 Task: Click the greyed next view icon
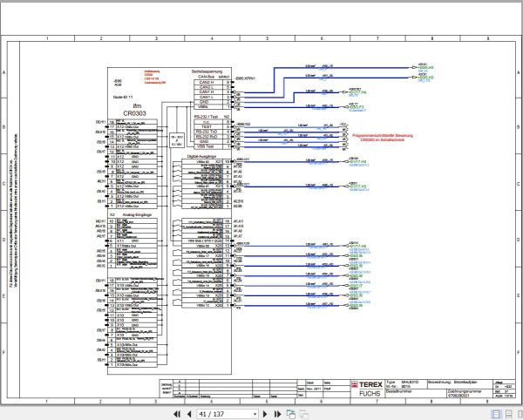[304, 414]
